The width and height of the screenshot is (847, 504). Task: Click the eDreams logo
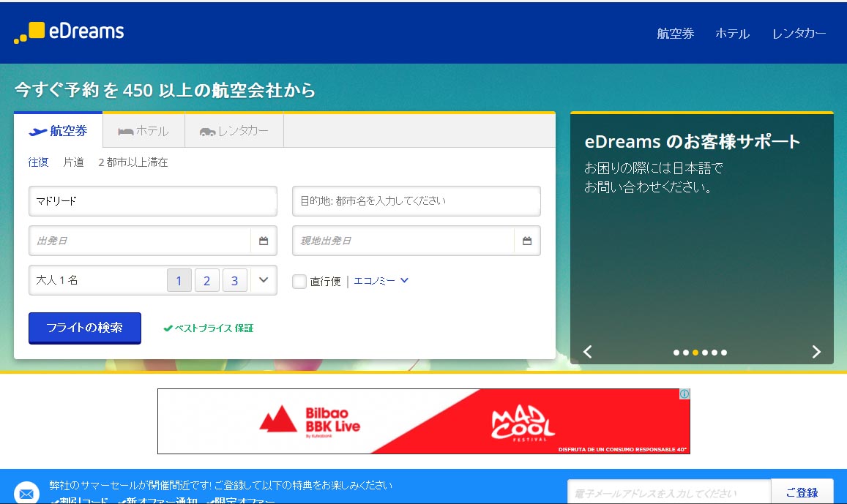[x=69, y=32]
